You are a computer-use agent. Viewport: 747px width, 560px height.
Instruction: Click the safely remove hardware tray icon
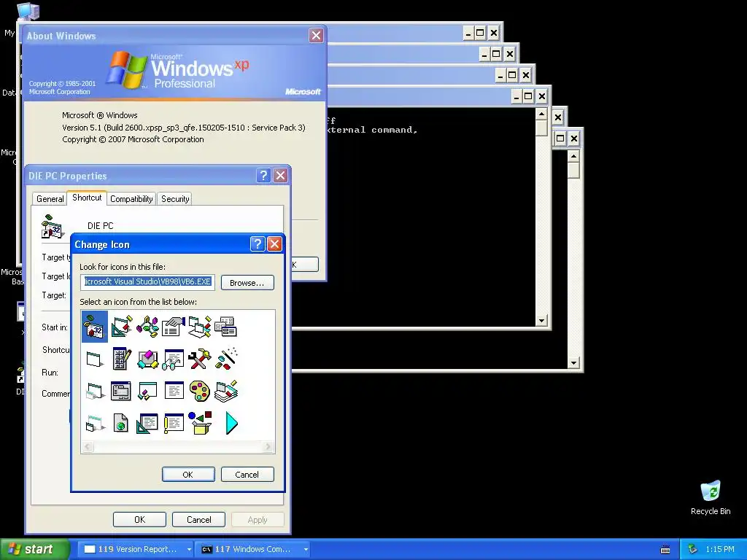(693, 549)
